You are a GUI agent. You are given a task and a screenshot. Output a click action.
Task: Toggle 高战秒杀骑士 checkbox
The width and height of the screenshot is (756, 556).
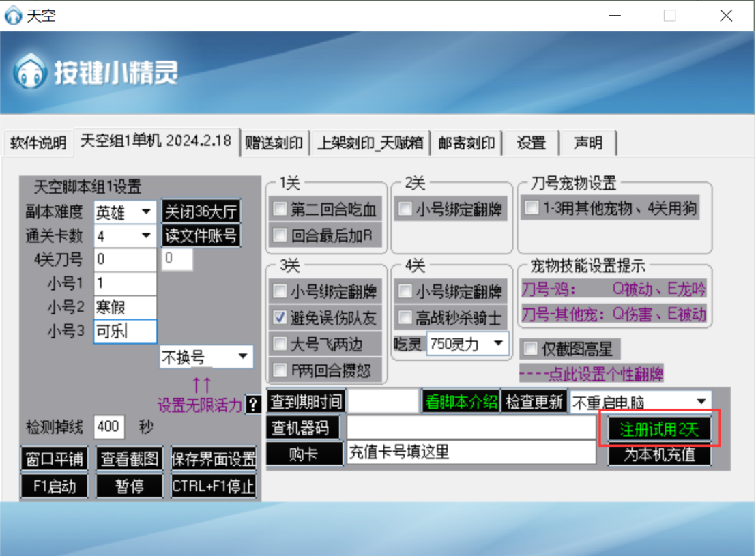pyautogui.click(x=405, y=318)
